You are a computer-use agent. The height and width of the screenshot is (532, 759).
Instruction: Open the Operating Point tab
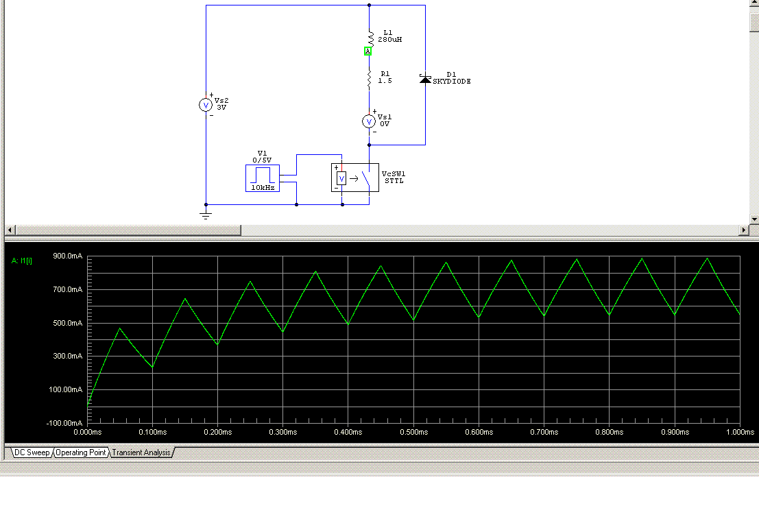pyautogui.click(x=81, y=452)
